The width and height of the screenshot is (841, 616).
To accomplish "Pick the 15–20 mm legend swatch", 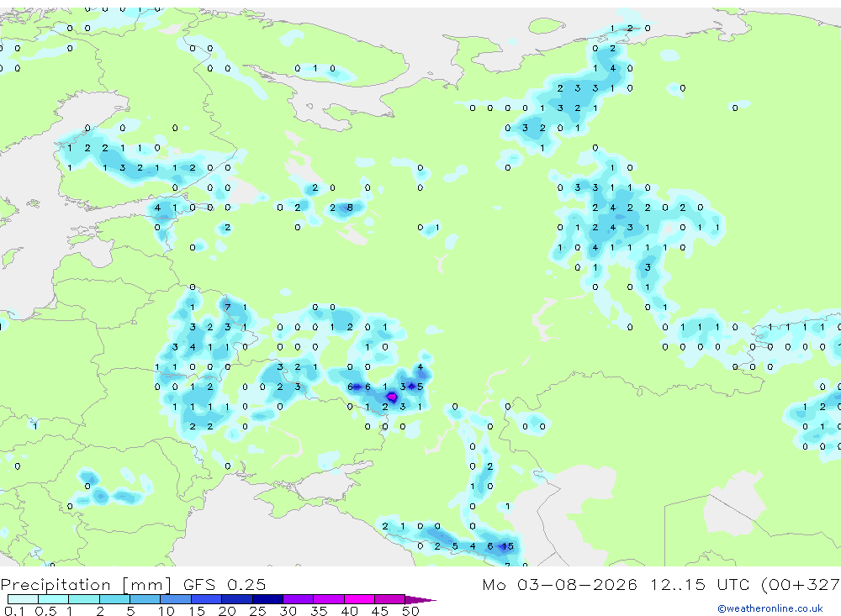I will click(x=207, y=599).
